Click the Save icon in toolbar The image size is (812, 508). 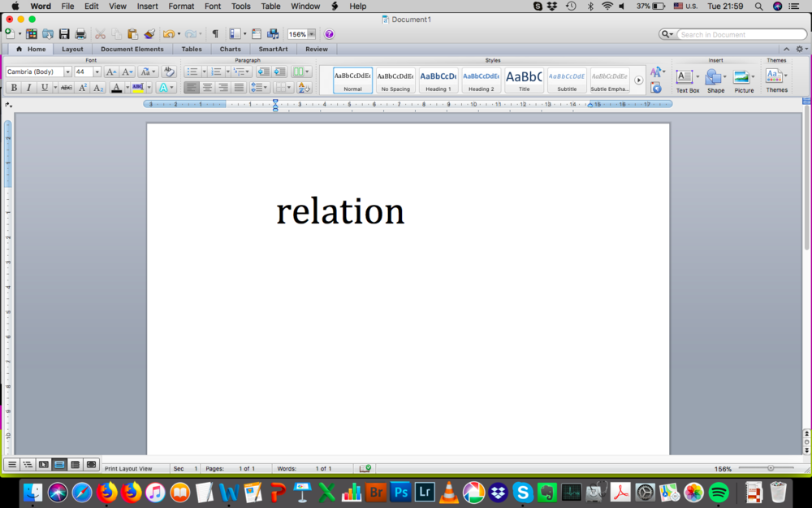(x=64, y=34)
